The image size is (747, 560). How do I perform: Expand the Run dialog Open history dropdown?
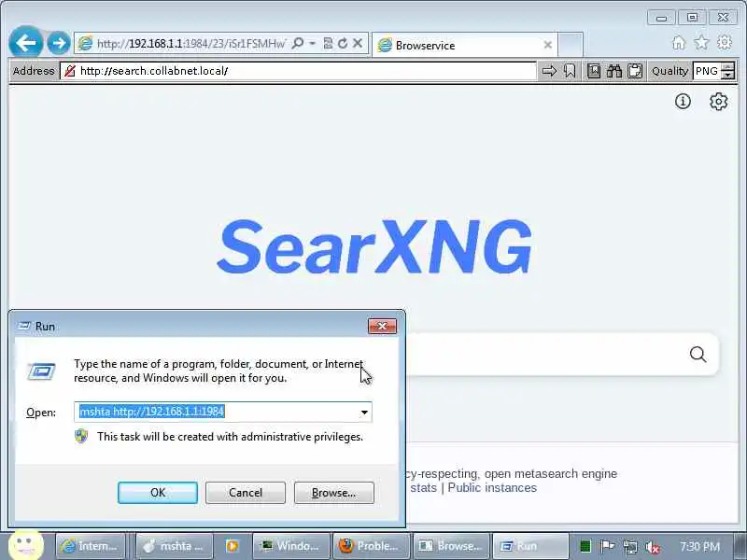pyautogui.click(x=364, y=412)
